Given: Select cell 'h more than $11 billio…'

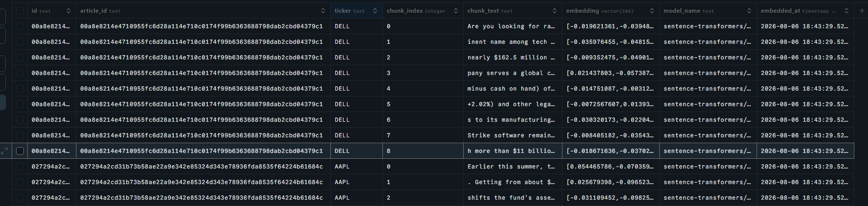Looking at the screenshot, I should (x=513, y=151).
